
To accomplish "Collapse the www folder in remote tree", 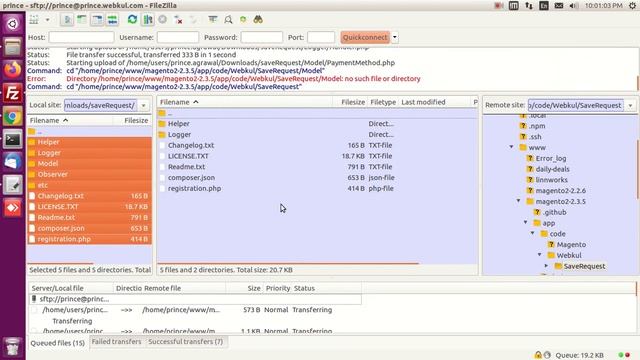I will click(511, 147).
